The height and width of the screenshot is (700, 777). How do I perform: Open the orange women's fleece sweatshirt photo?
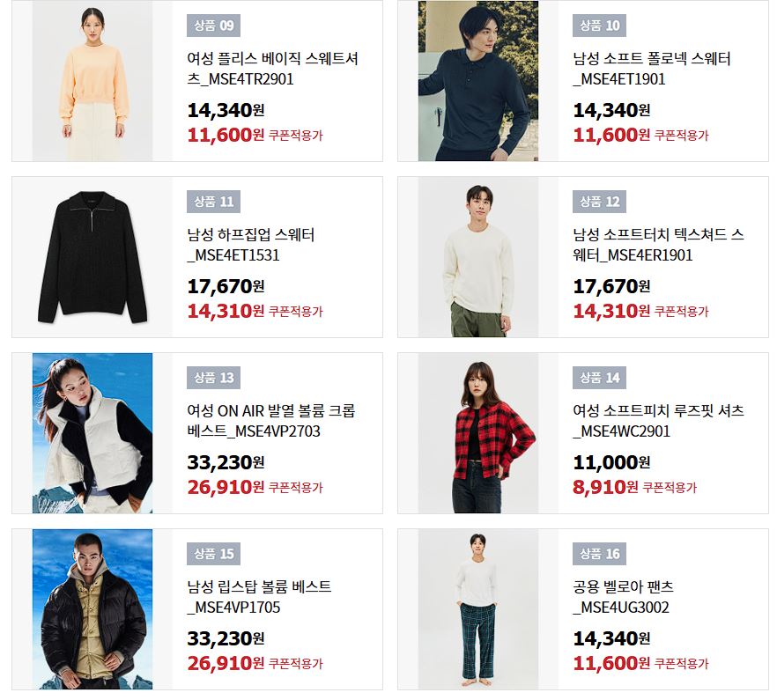coord(92,81)
